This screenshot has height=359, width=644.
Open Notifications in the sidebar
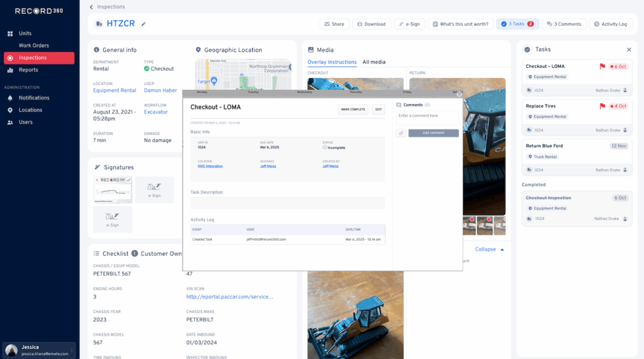[x=34, y=97]
